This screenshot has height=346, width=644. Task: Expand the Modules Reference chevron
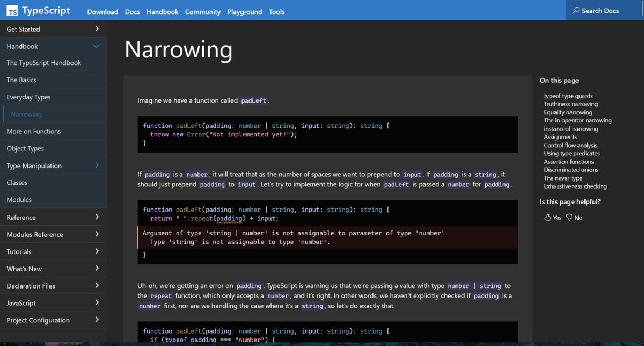pyautogui.click(x=97, y=234)
